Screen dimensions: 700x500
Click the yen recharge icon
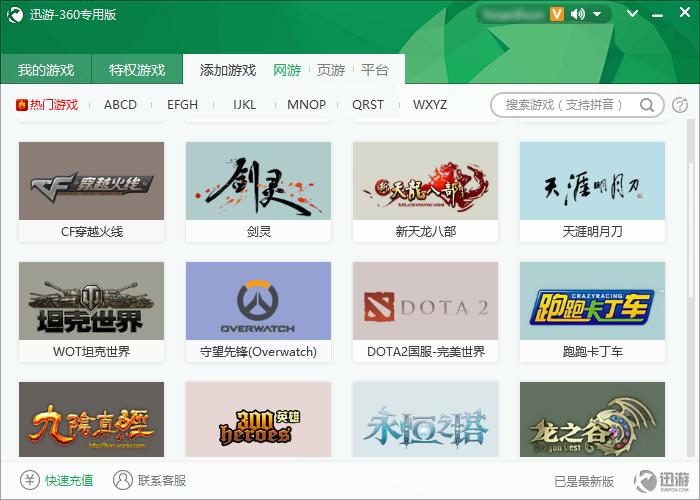(30, 480)
